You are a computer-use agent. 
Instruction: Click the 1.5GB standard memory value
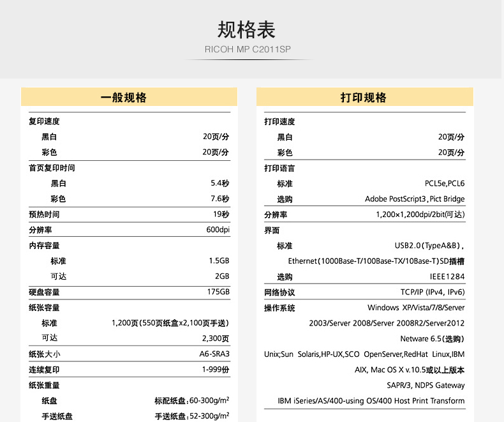[219, 260]
